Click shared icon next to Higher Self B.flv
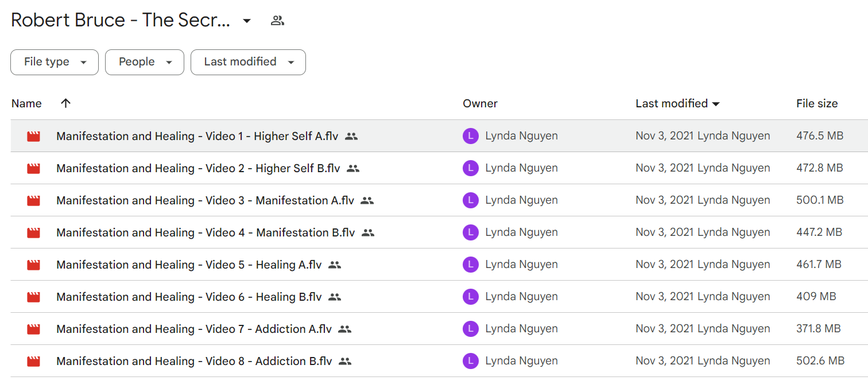This screenshot has width=868, height=392. click(x=353, y=168)
